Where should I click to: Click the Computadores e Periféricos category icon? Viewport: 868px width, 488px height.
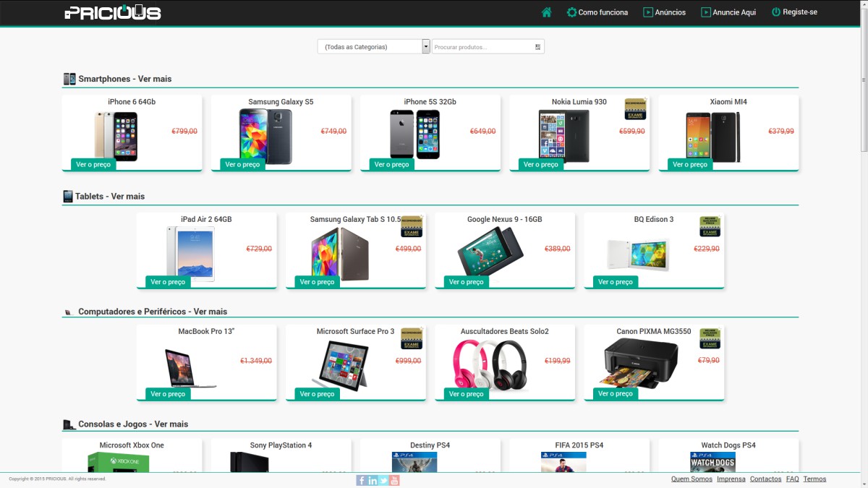coord(68,312)
